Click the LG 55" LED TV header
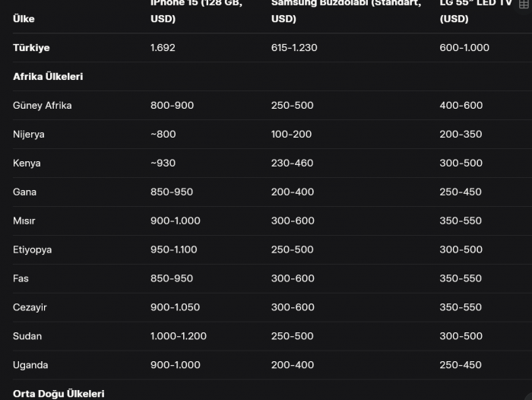The image size is (532, 400). (474, 11)
